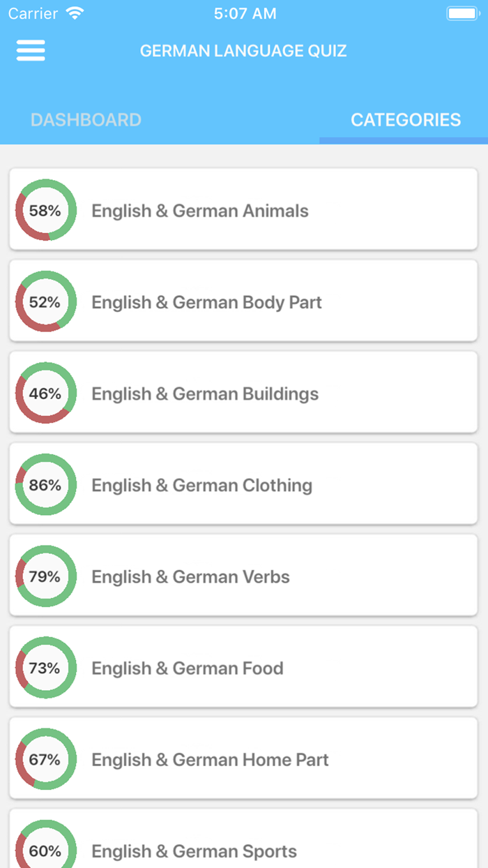Click the 86% progress circle for Clothing
Image resolution: width=488 pixels, height=868 pixels.
[x=45, y=484]
